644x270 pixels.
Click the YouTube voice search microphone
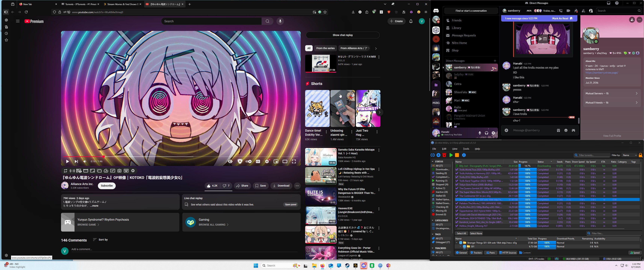280,21
